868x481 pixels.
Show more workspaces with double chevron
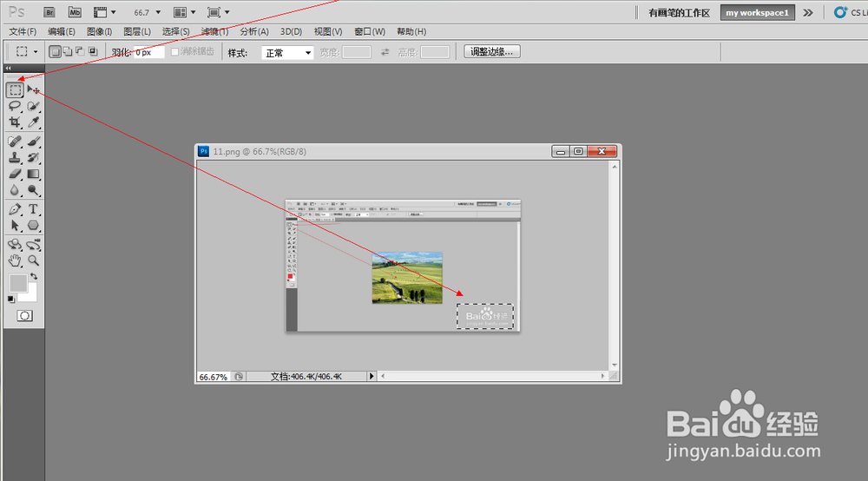[x=808, y=13]
